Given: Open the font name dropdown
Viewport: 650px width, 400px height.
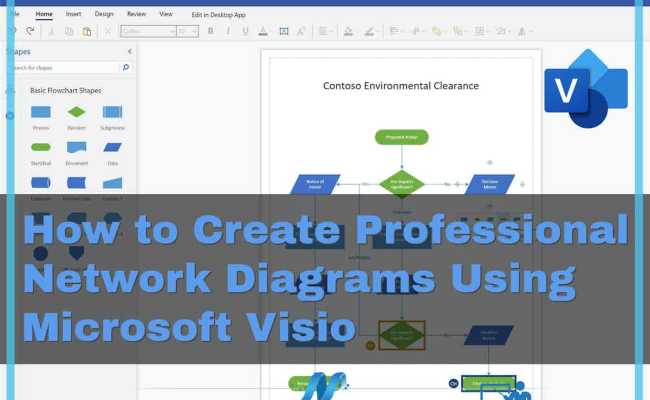Looking at the screenshot, I should [148, 31].
